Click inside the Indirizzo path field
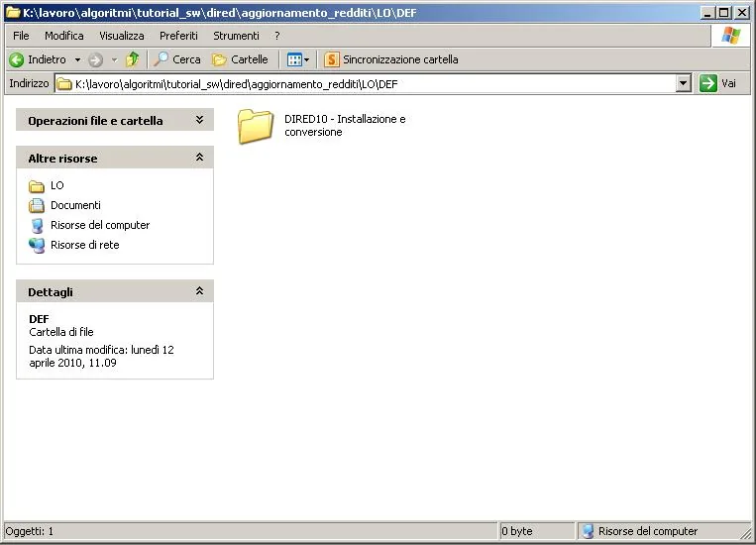The height and width of the screenshot is (545, 756). (366, 84)
